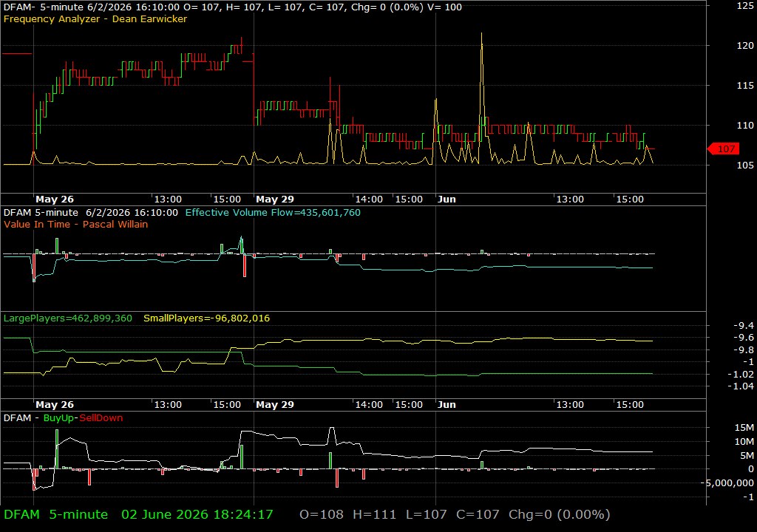Click the status bar 'O=108' value
This screenshot has height=532, width=757.
(322, 514)
